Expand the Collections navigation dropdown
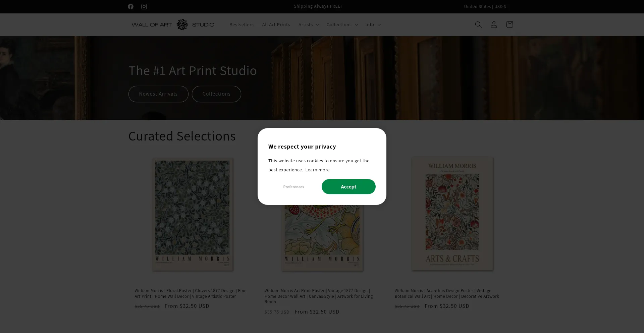Viewport: 644px width, 333px height. (341, 24)
